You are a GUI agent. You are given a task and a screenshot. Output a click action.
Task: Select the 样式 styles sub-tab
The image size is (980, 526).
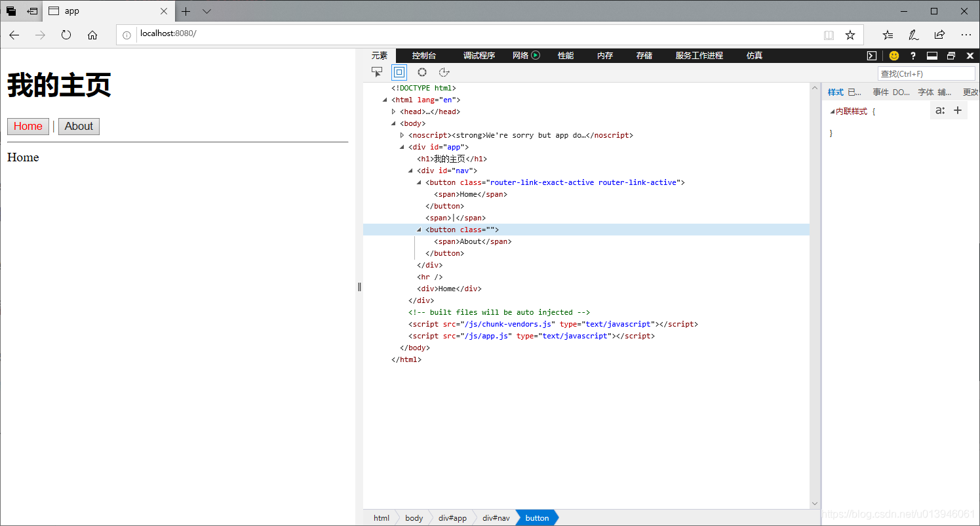tap(836, 92)
